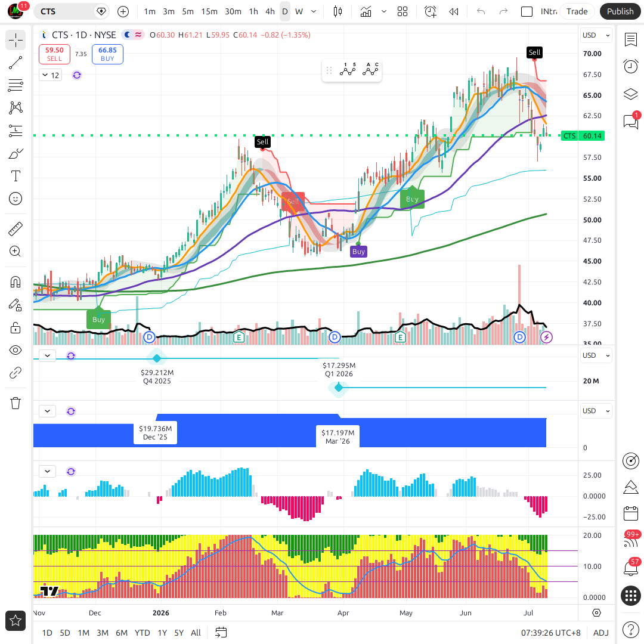
Task: Open the main price scale USD dropdown
Action: tap(596, 35)
